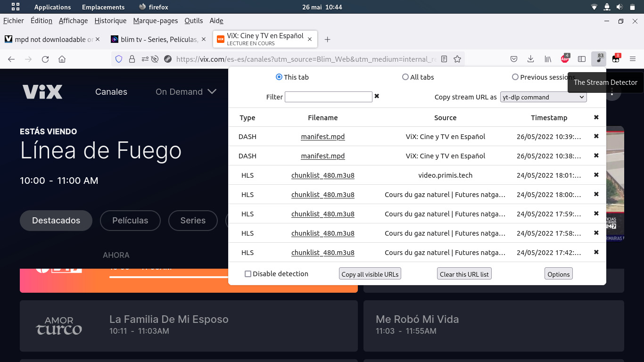
Task: Open the Stream Detector Options
Action: click(x=559, y=274)
